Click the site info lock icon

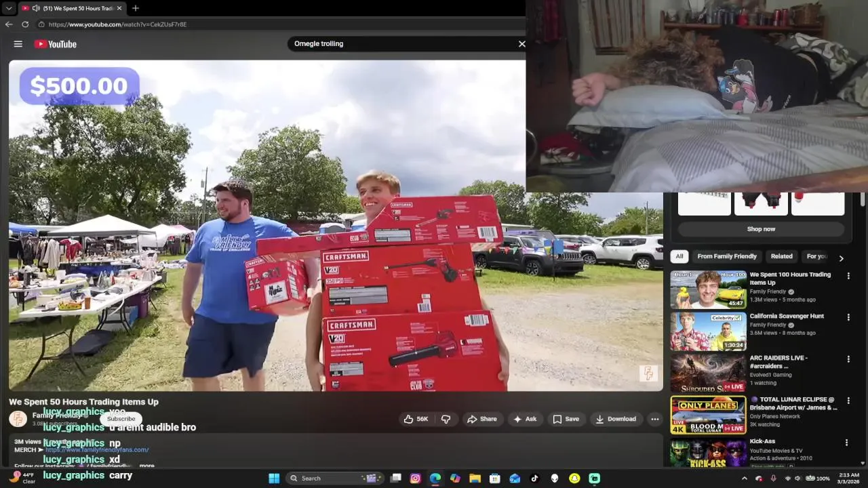pos(41,24)
